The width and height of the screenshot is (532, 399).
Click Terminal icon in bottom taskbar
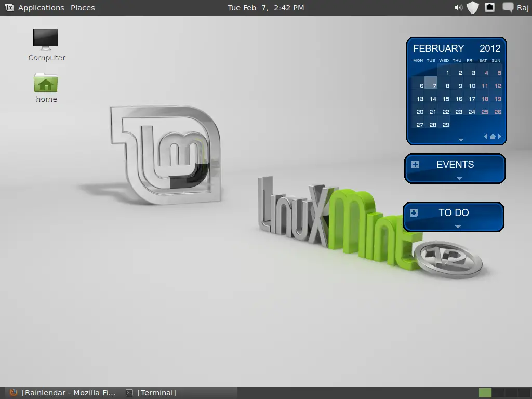coord(129,393)
